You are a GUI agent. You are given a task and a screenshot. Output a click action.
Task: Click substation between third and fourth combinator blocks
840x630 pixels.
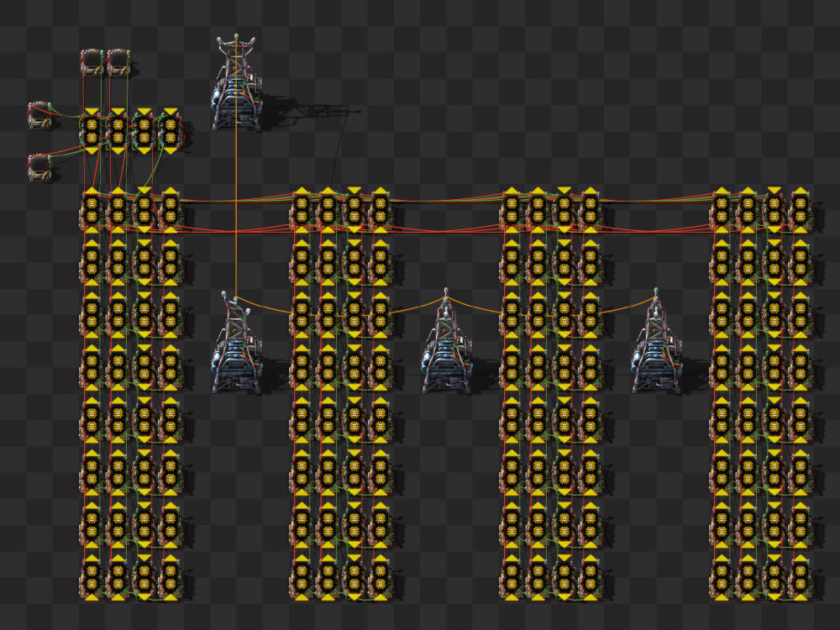click(656, 343)
